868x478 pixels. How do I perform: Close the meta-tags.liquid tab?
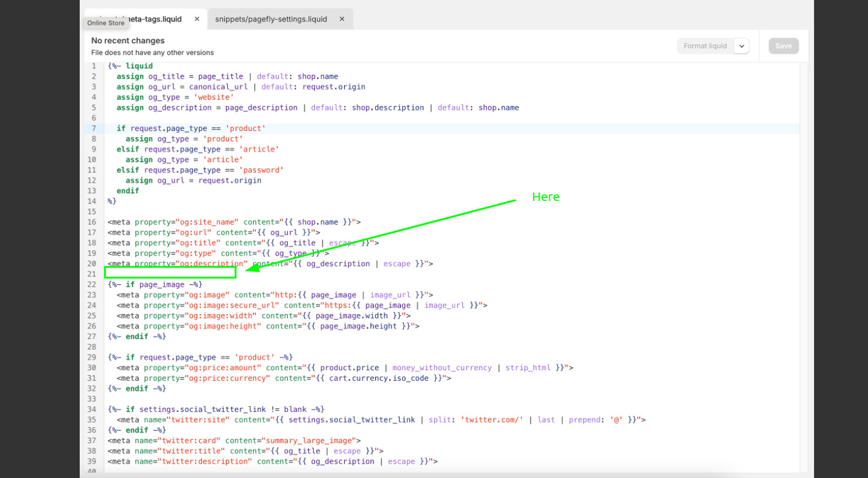197,19
